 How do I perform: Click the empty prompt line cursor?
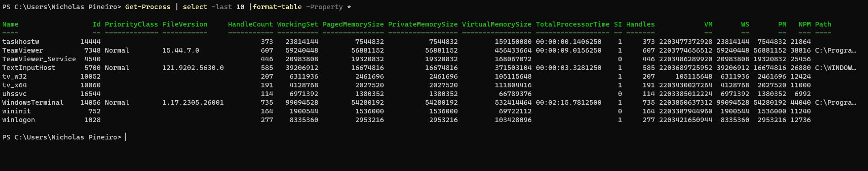(x=126, y=137)
